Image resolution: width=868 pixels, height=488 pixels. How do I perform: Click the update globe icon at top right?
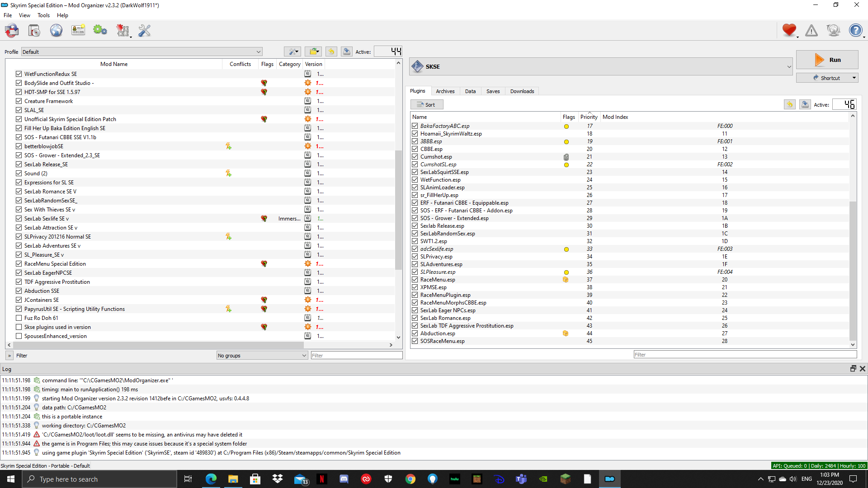click(x=833, y=30)
